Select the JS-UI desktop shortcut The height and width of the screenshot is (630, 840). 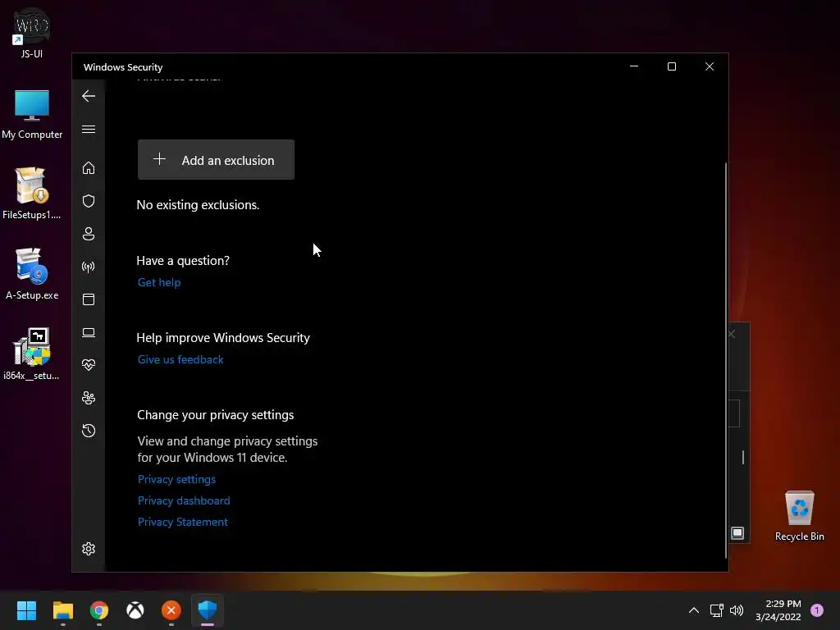click(x=32, y=33)
